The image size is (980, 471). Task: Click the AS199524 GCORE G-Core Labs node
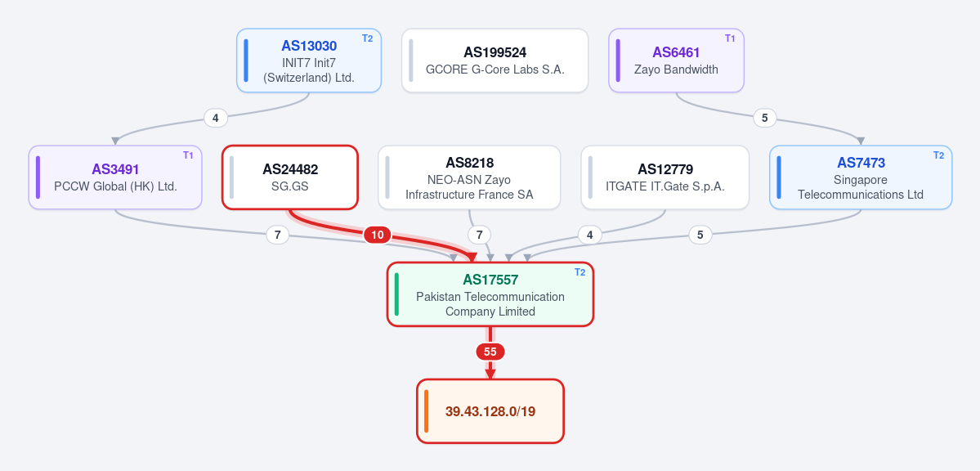coord(495,61)
